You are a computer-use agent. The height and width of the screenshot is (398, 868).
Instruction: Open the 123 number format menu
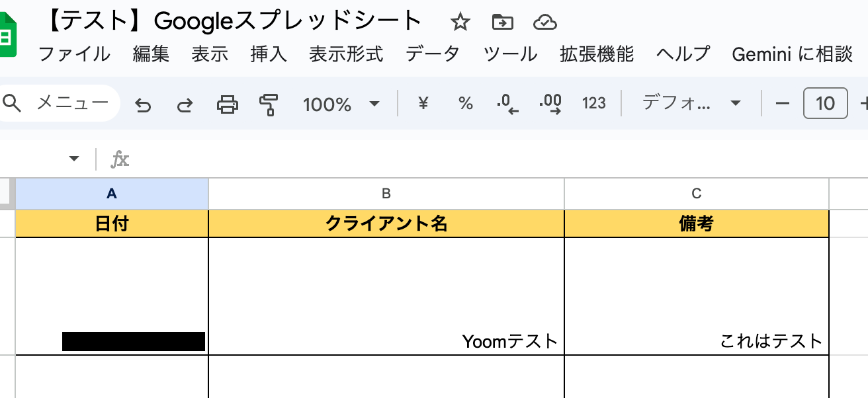click(593, 104)
